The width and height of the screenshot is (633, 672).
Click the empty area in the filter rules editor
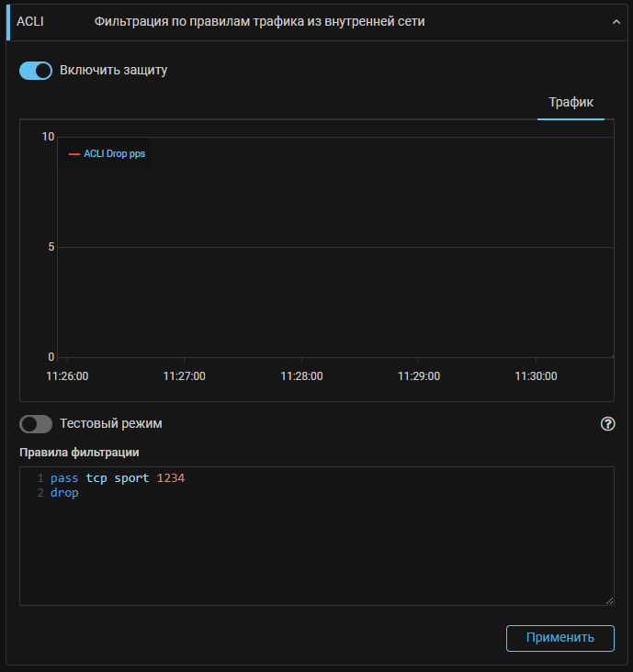coord(316,551)
